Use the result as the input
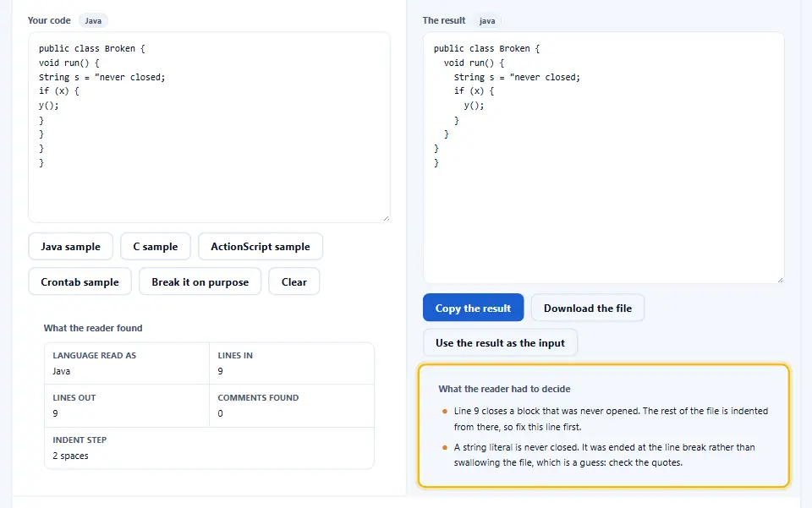Image resolution: width=812 pixels, height=508 pixels. (500, 343)
